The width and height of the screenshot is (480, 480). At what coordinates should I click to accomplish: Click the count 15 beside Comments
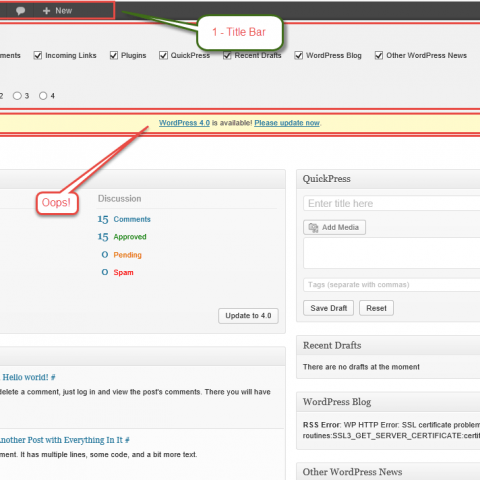103,219
